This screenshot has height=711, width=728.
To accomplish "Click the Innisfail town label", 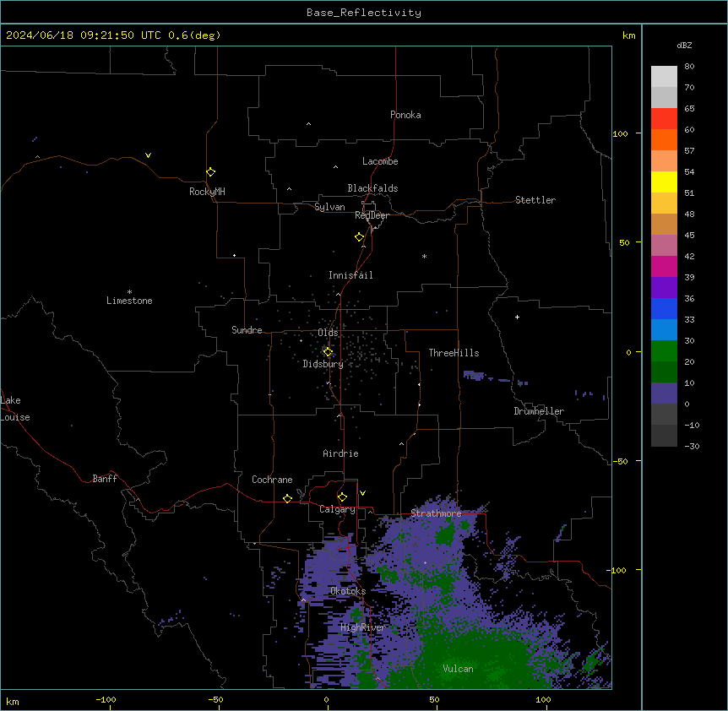I will click(x=350, y=275).
